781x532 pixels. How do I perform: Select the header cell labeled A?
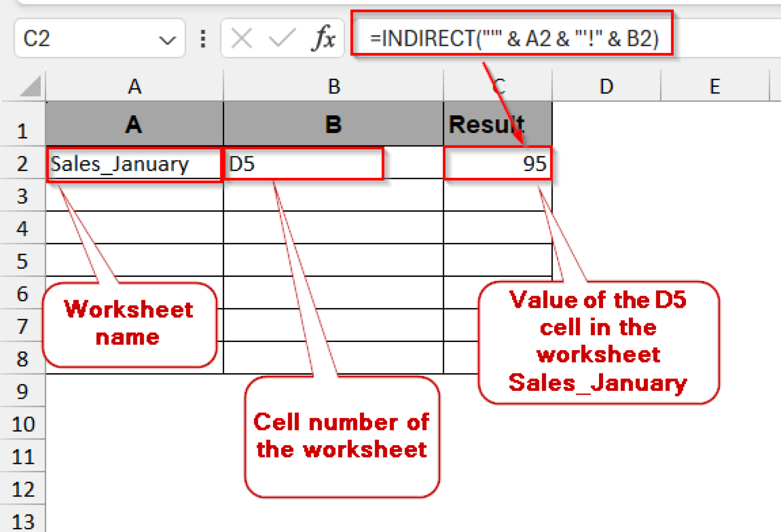[134, 123]
